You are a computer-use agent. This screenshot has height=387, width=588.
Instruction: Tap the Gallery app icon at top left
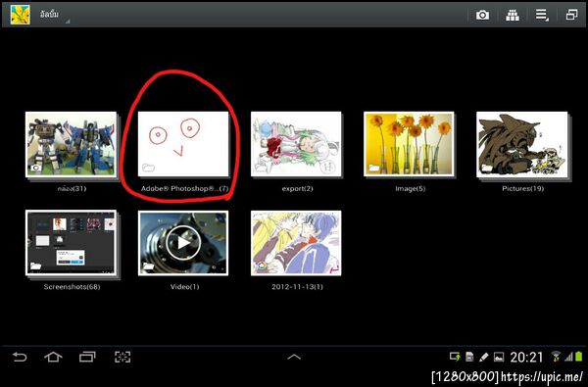pyautogui.click(x=21, y=15)
